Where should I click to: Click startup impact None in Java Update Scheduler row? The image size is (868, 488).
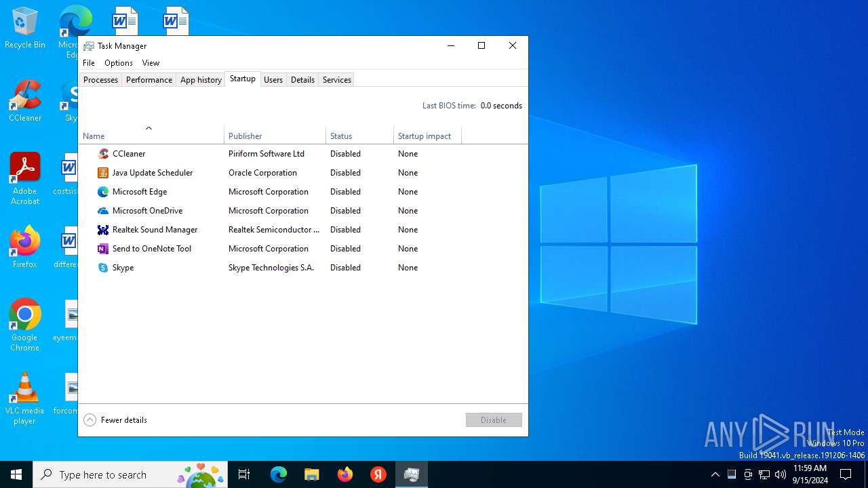(408, 173)
